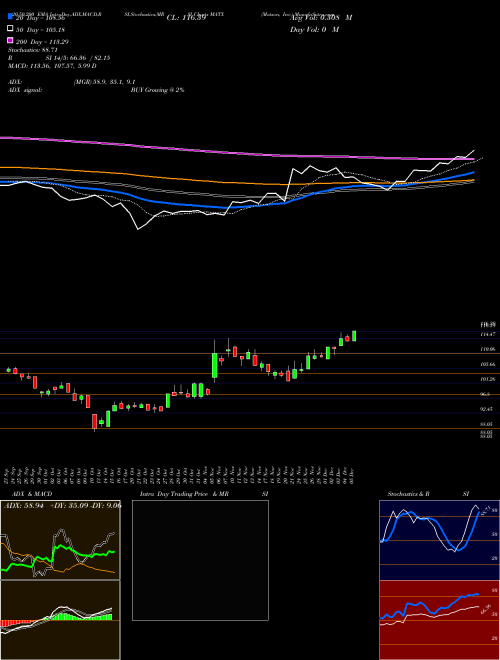Click the 'ADX: 58.94 +DY: 35.09 -DY: 9.06' readout
This screenshot has height=660, width=500.
[x=63, y=505]
